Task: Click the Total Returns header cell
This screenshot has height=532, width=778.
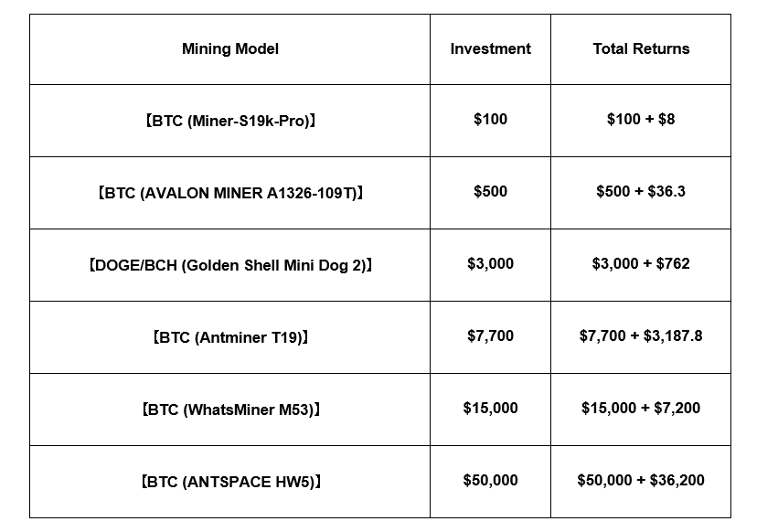Action: pos(641,49)
